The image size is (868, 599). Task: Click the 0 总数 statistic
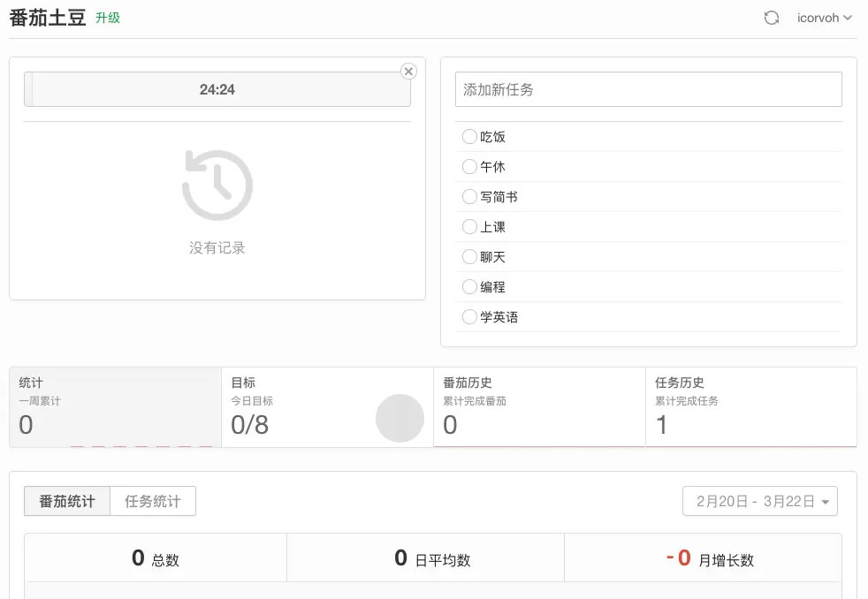point(156,558)
